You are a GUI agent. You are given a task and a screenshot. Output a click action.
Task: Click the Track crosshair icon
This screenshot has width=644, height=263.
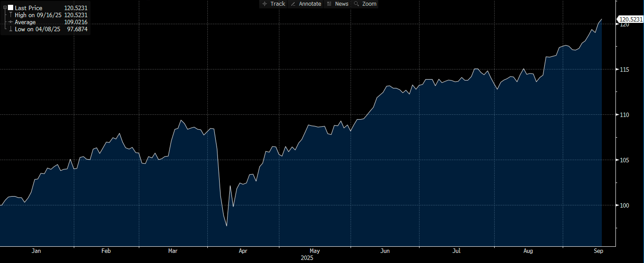(x=265, y=4)
